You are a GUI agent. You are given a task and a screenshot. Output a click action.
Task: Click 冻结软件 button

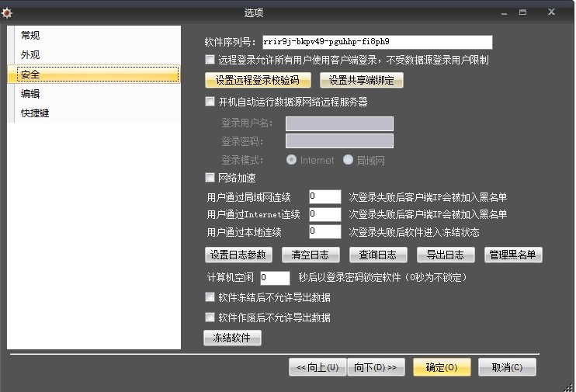point(232,338)
